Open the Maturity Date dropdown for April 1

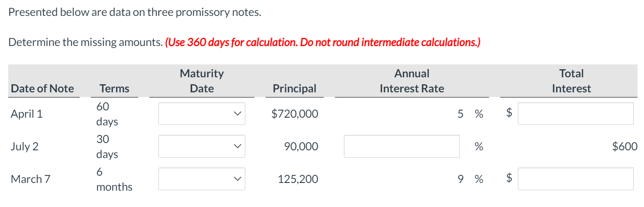(201, 113)
